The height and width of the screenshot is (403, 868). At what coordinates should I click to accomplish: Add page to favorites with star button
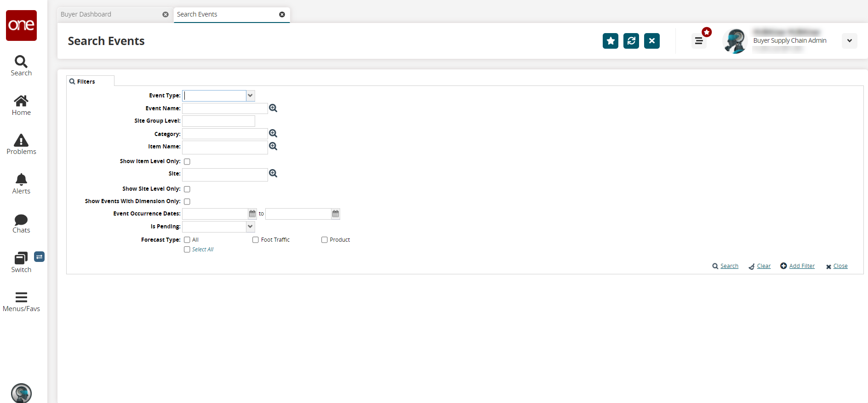click(x=611, y=41)
